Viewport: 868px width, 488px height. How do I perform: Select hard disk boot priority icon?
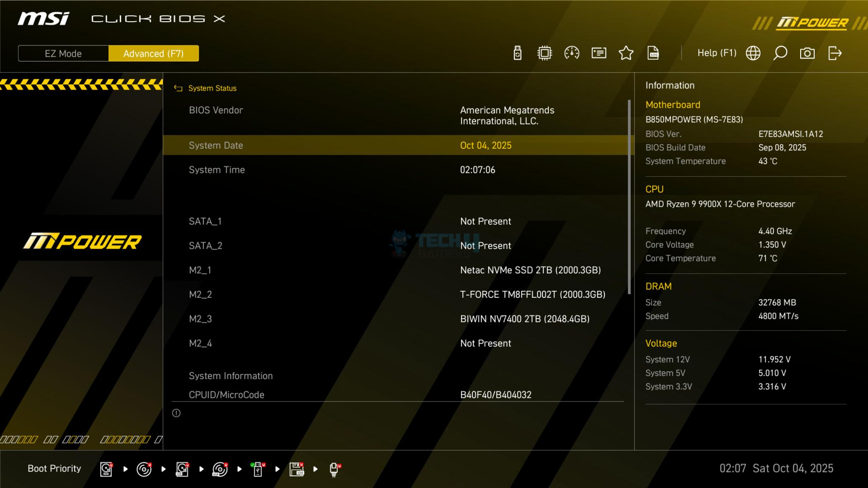[x=106, y=469]
